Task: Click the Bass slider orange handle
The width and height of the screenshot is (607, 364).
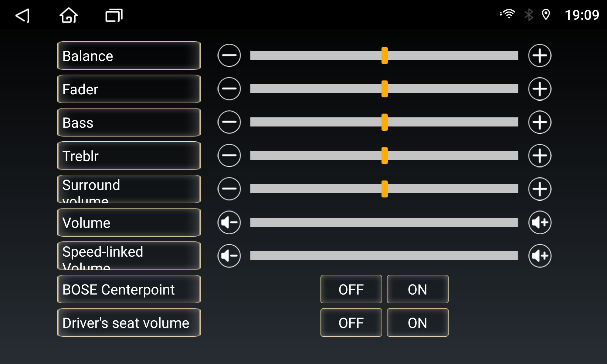Action: click(385, 122)
